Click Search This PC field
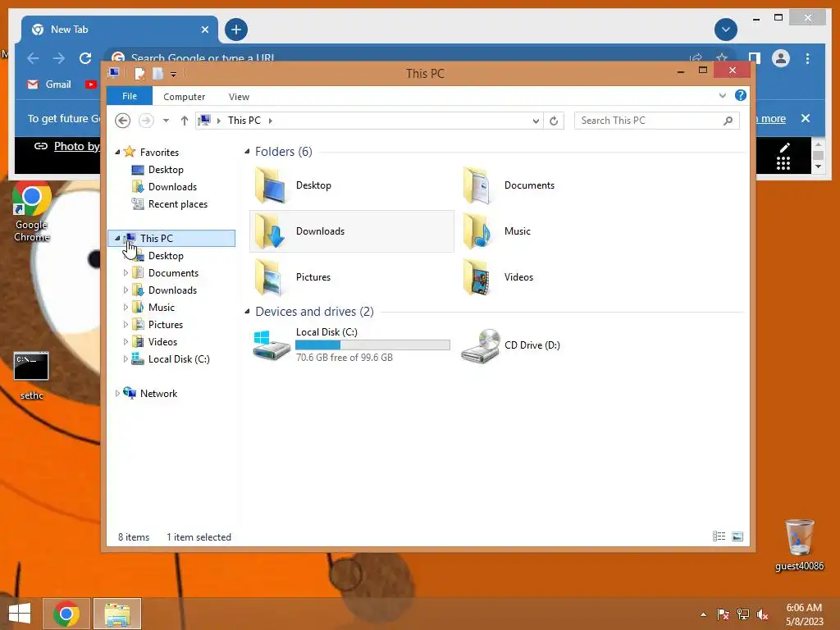 point(657,121)
